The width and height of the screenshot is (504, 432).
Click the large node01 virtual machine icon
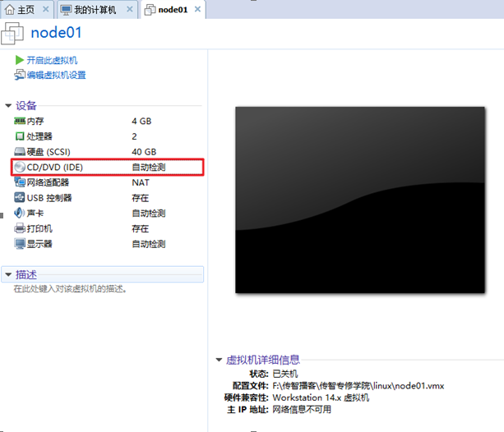tap(12, 34)
